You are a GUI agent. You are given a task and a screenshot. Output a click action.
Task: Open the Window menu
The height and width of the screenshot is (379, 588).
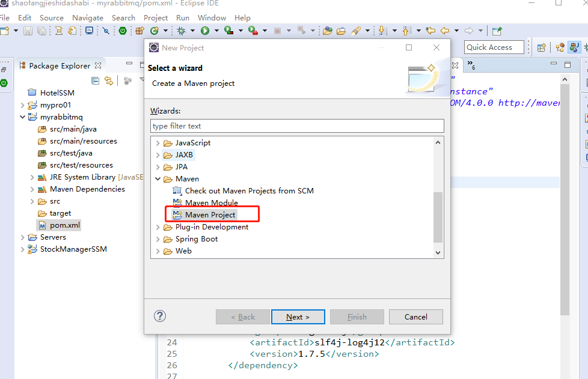tap(212, 17)
